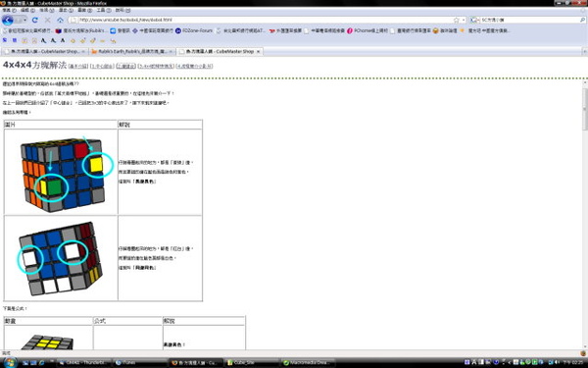Viewport: 588px width, 368px height.
Task: Switch to the Thunderbird taskbar button
Action: click(83, 363)
